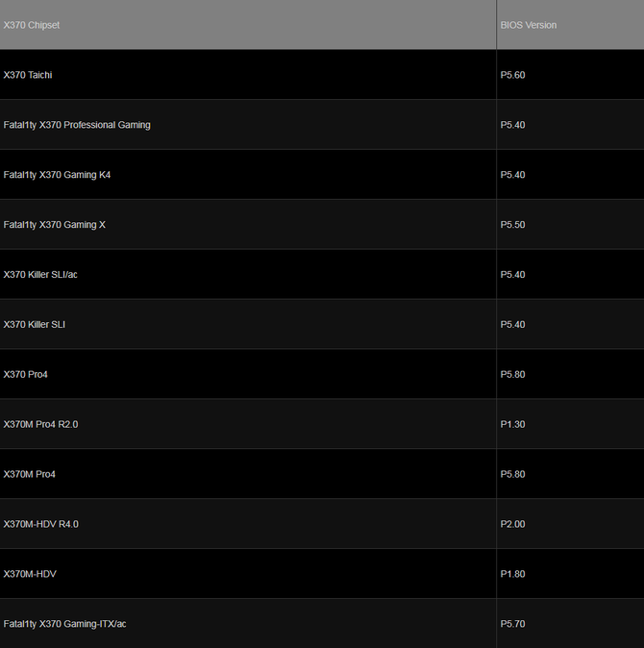Select Fatal1ty X370 Professional Gaming row name

click(77, 125)
